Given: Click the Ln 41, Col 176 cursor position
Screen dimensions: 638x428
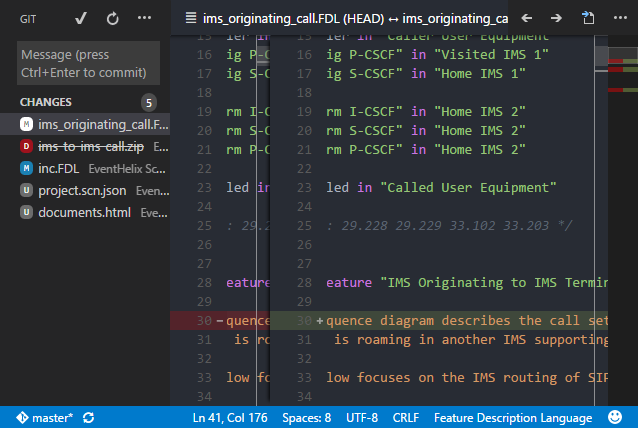Looking at the screenshot, I should pos(230,418).
